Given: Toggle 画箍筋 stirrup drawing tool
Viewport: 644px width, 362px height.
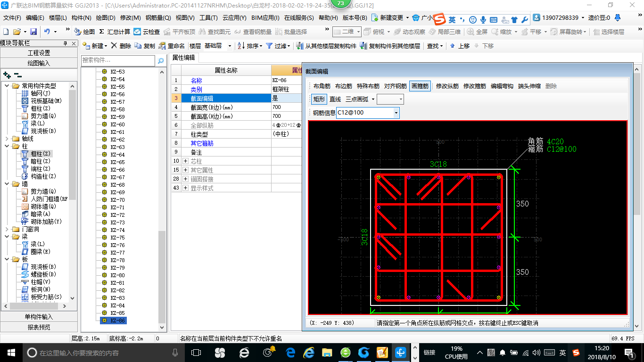Looking at the screenshot, I should 420,86.
